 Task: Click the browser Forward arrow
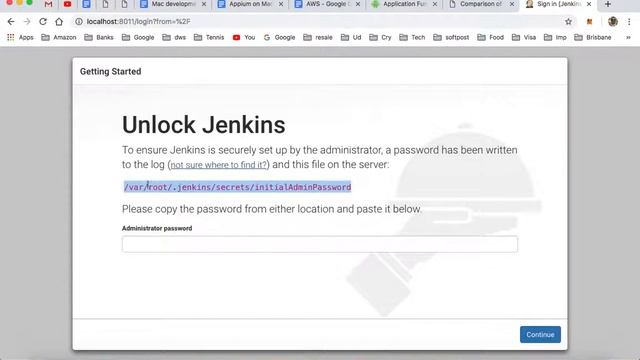click(27, 22)
